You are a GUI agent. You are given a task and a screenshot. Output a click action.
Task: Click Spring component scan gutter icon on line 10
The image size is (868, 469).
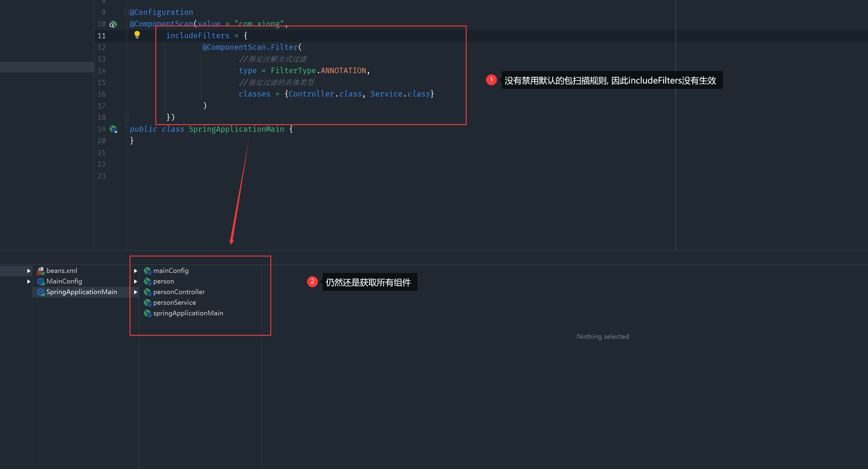(x=113, y=24)
